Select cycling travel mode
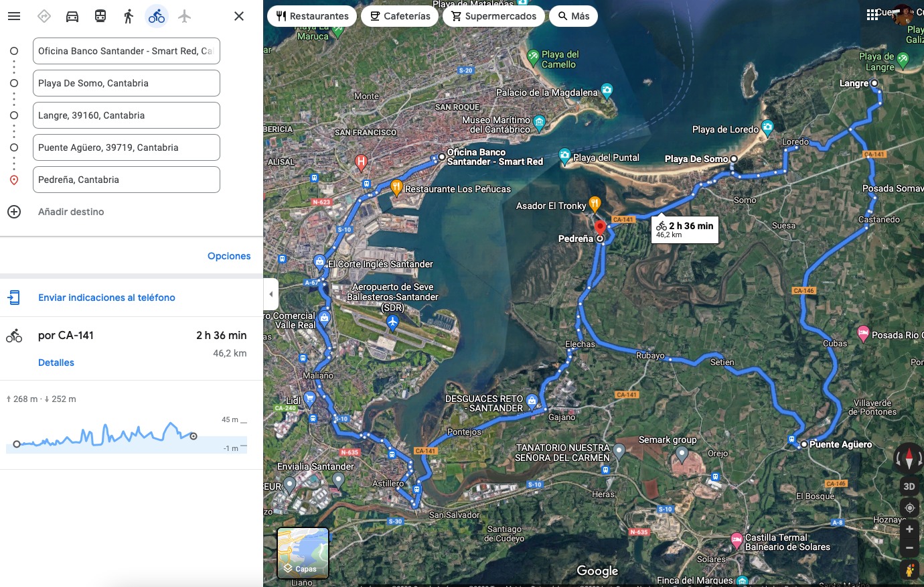This screenshot has width=924, height=587. pyautogui.click(x=157, y=16)
